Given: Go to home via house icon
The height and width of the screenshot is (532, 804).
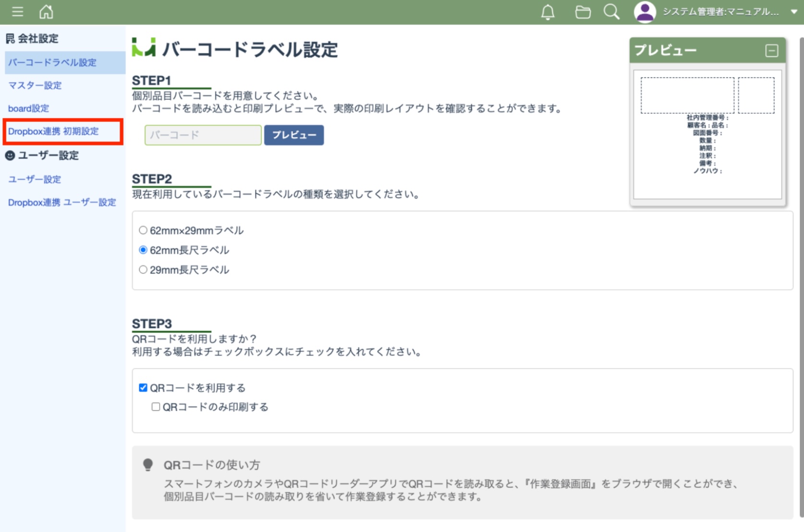Looking at the screenshot, I should pos(46,12).
